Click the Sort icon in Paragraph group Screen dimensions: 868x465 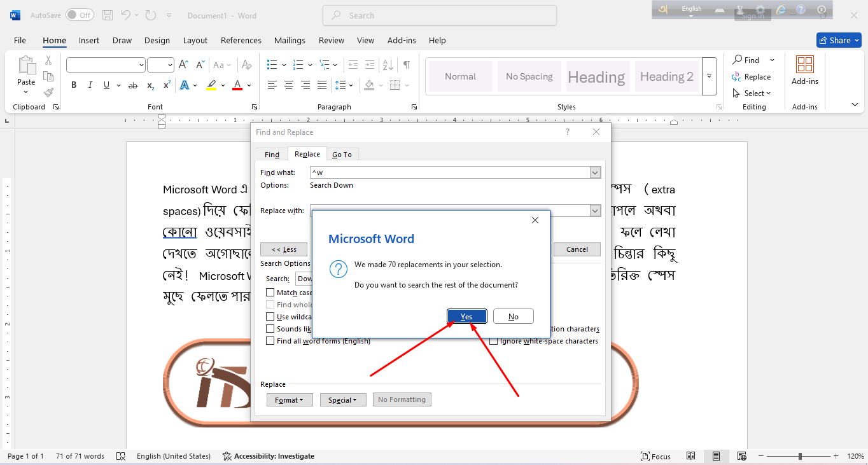point(388,64)
